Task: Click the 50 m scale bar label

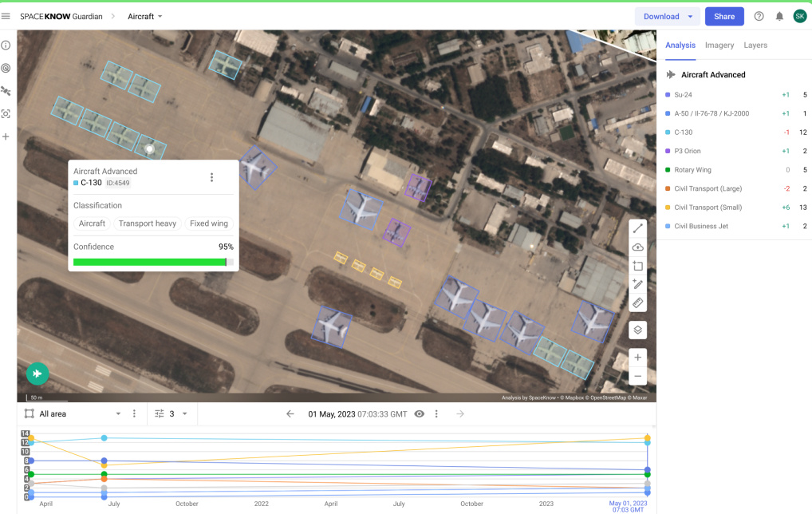Action: (x=36, y=397)
